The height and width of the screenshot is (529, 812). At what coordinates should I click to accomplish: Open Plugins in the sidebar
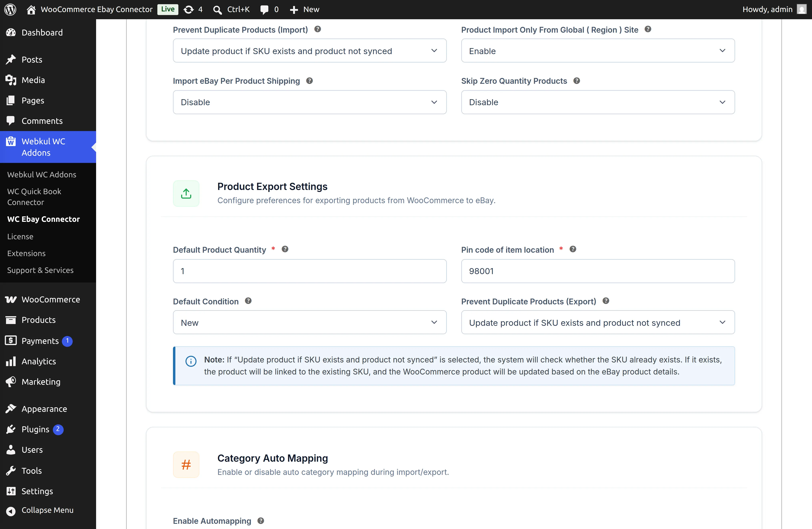(x=48, y=429)
